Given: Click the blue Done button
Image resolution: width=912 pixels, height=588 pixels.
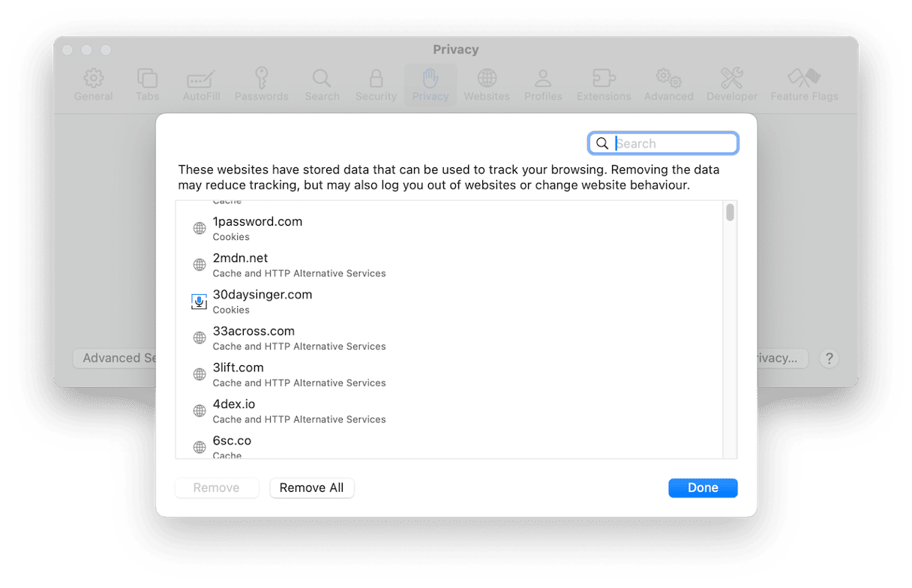Looking at the screenshot, I should 703,487.
